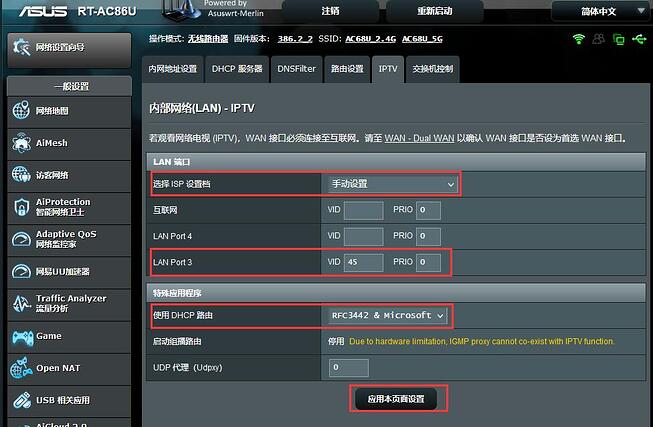Click the 应用本页面设置 button
Image resolution: width=653 pixels, height=427 pixels.
click(397, 399)
